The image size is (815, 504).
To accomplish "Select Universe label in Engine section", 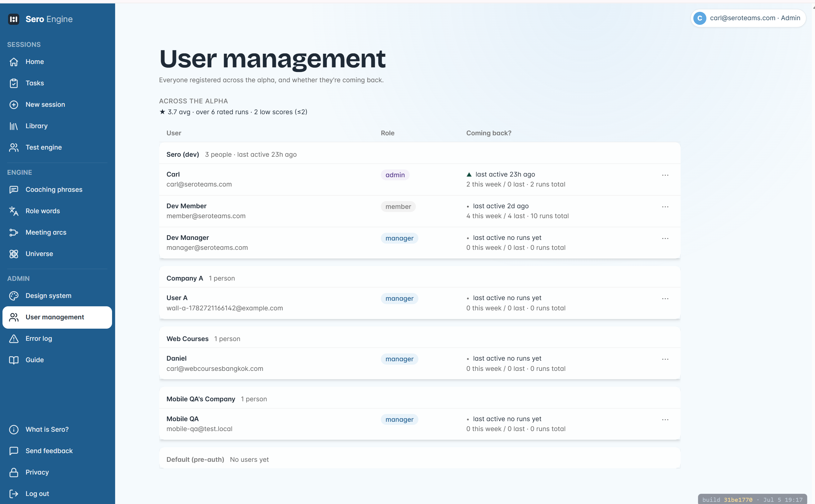I will [39, 254].
